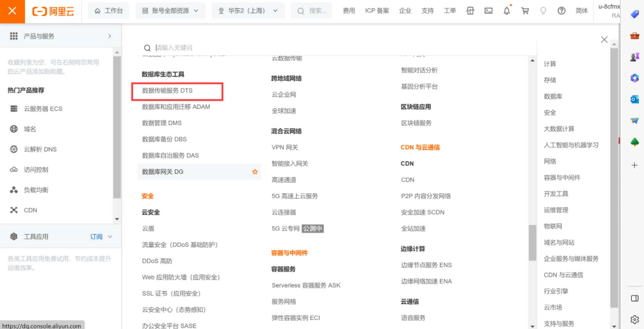This screenshot has width=644, height=329.
Task: Click browser sidebar briefcase tools icon
Action: coord(634,36)
